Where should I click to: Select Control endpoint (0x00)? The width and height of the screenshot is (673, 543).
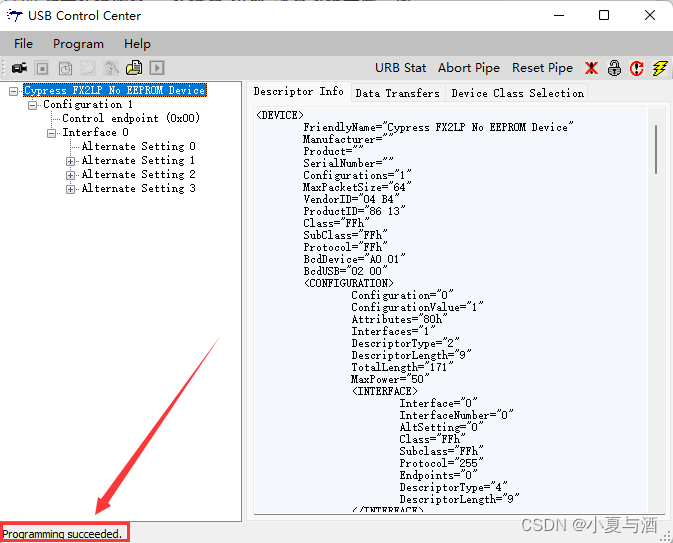pyautogui.click(x=131, y=118)
